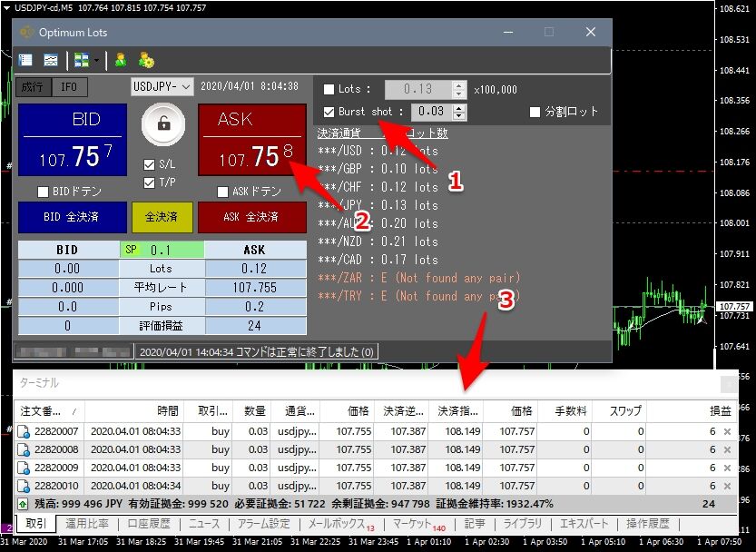Open the USDJPY- symbol dropdown

click(162, 87)
